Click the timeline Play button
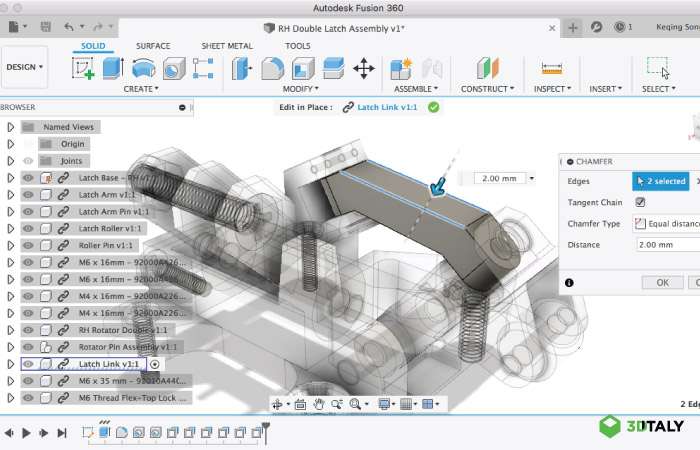Viewport: 700px width, 450px height. [x=26, y=433]
